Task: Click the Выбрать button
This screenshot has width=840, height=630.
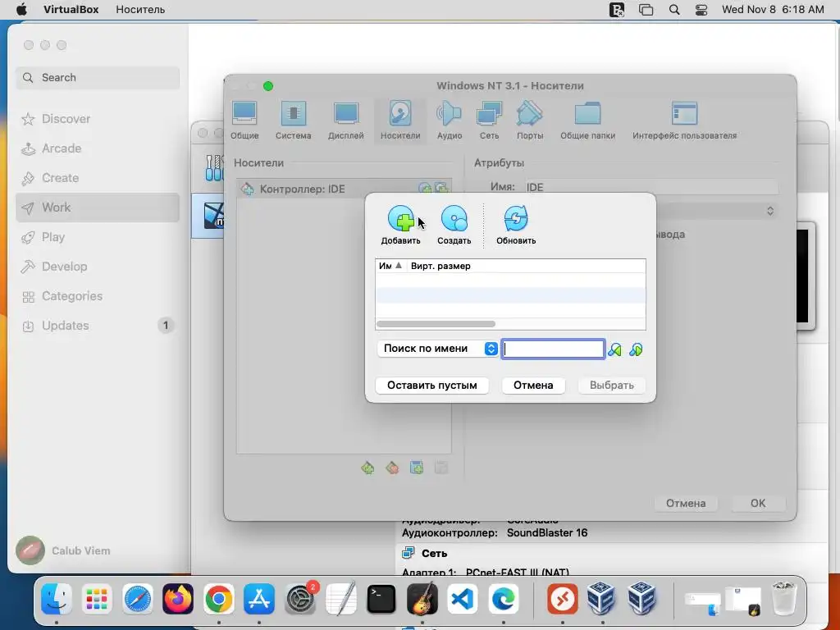Action: [x=611, y=386]
